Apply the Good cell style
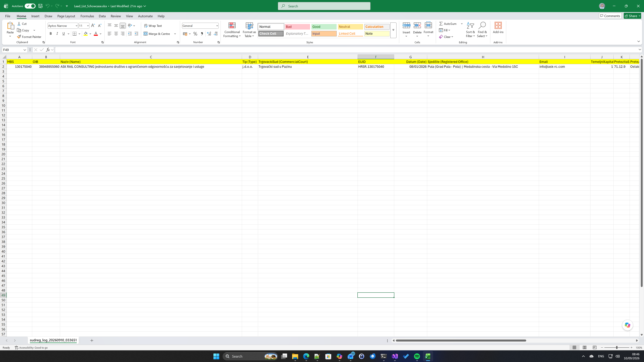Viewport: 644px width, 362px height. 324,27
